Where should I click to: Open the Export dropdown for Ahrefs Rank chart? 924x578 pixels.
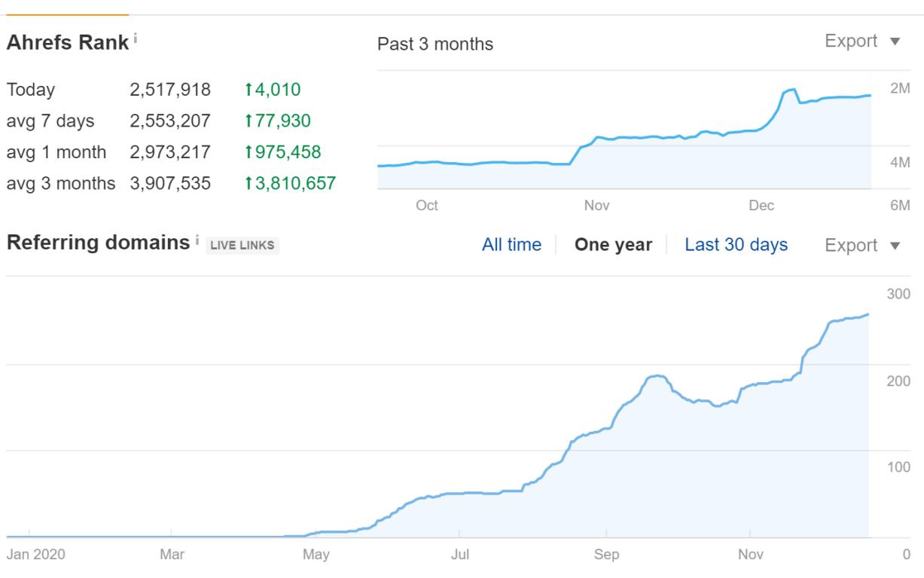pos(863,41)
